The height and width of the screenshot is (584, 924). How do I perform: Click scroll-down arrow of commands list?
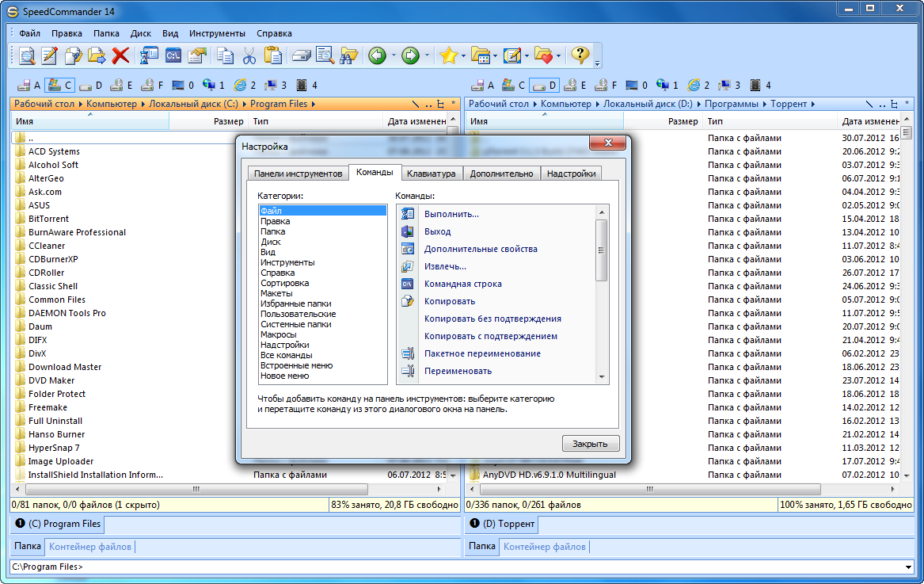(x=602, y=377)
